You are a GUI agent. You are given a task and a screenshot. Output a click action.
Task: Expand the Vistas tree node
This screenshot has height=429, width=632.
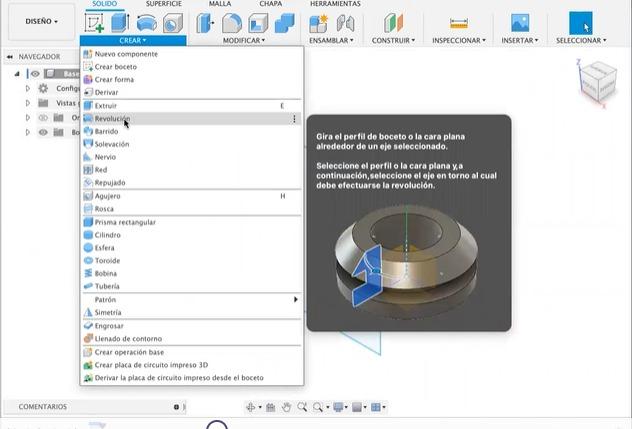pos(28,103)
